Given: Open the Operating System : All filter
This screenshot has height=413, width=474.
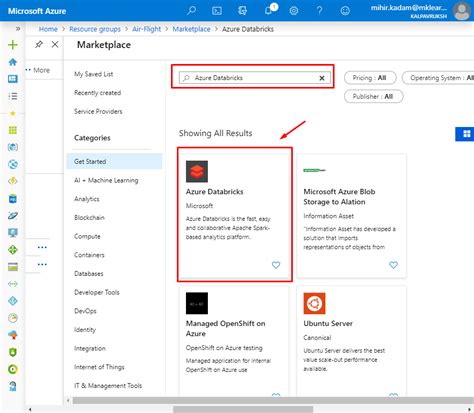Looking at the screenshot, I should [439, 78].
